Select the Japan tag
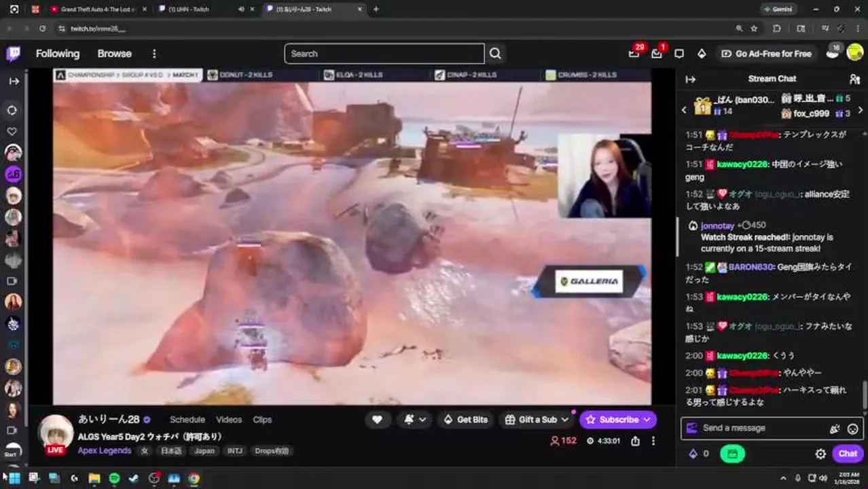Viewport: 868px width, 489px height. pyautogui.click(x=204, y=451)
